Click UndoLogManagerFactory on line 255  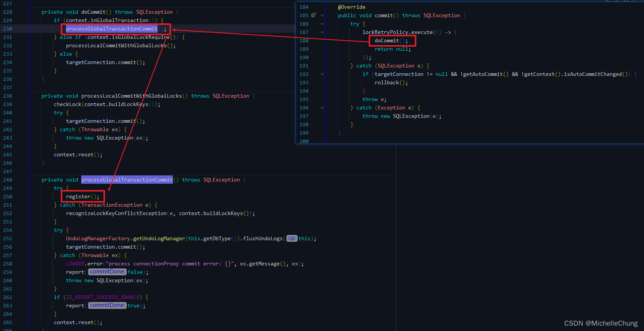98,239
